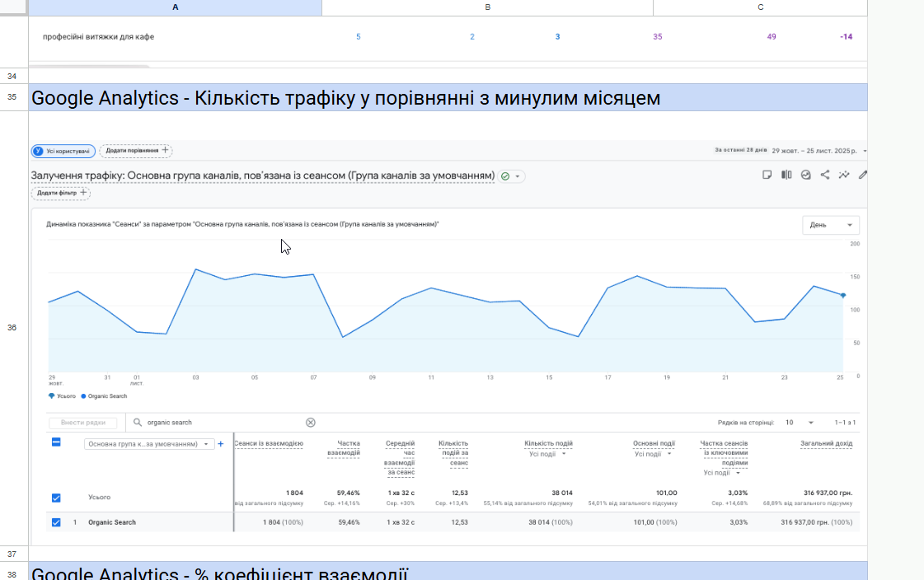Sort by Частка взаємодій column header

point(344,448)
